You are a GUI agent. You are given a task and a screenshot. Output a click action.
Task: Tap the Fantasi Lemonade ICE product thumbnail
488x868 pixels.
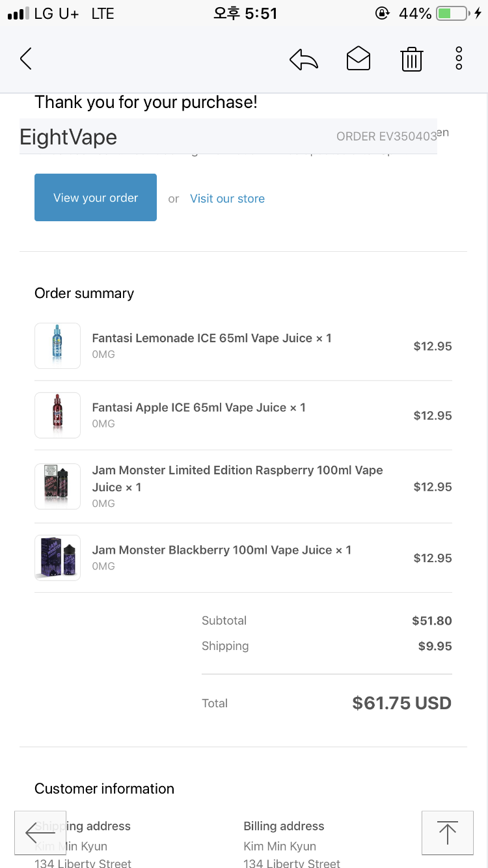pos(57,346)
